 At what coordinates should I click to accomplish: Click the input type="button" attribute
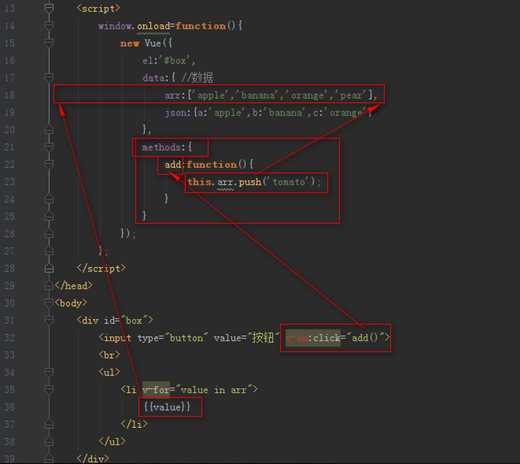click(x=172, y=338)
